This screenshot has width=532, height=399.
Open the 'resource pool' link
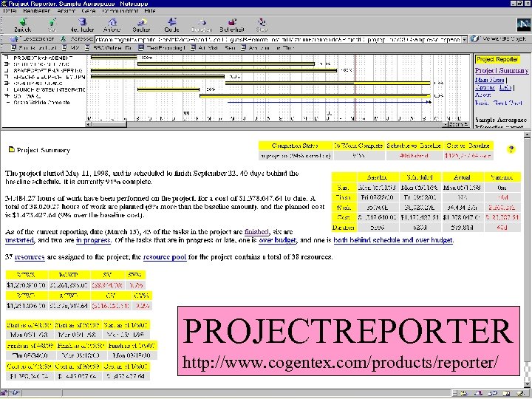(165, 257)
